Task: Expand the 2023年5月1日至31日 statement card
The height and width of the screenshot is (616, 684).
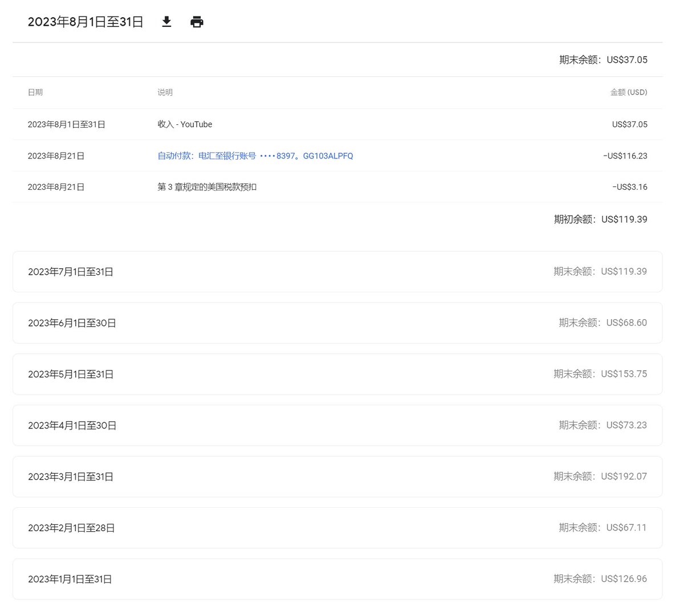Action: point(337,374)
